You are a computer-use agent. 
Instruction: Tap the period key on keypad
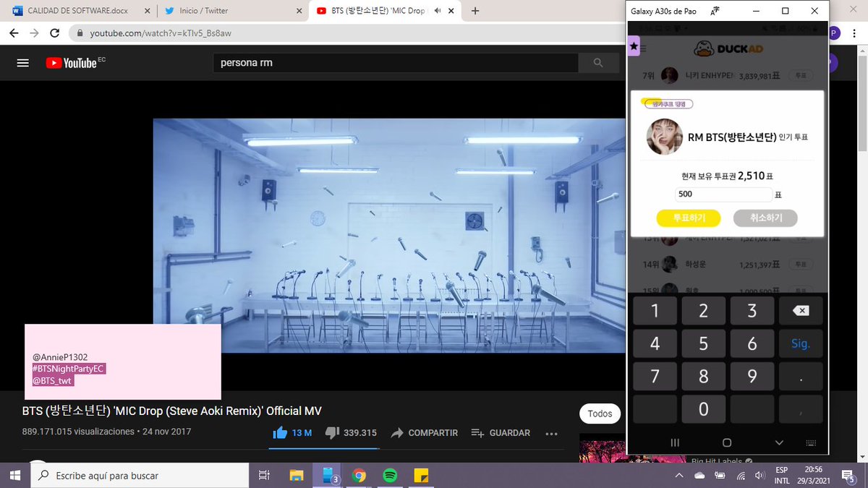(x=801, y=377)
